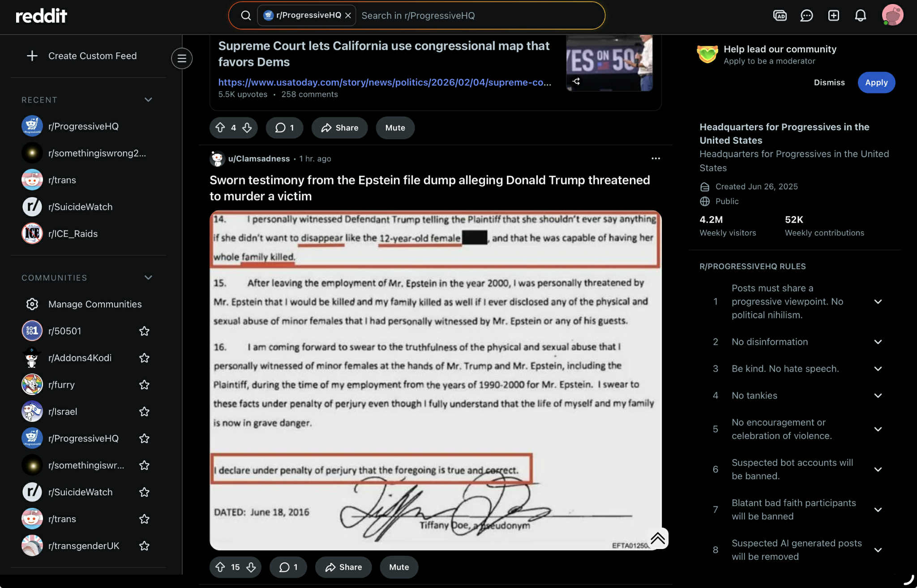Downvote the Supreme Court California post
Screen dimensions: 917x588
point(247,128)
